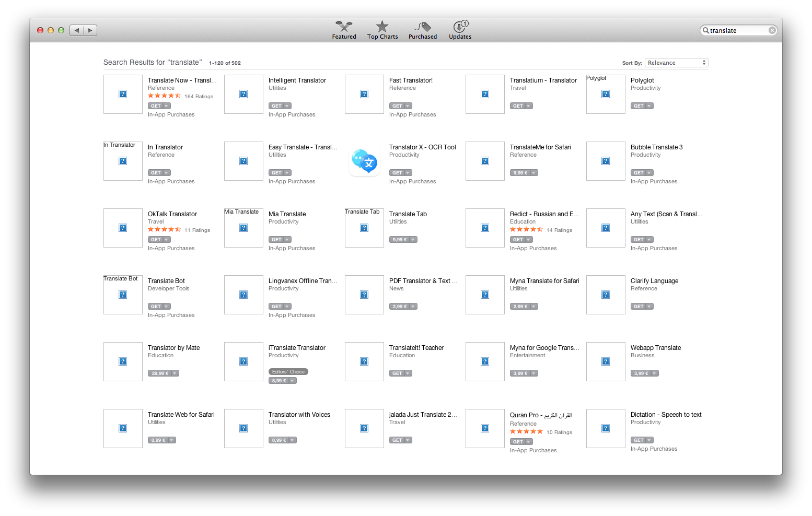Open the Top Charts section

click(x=382, y=30)
